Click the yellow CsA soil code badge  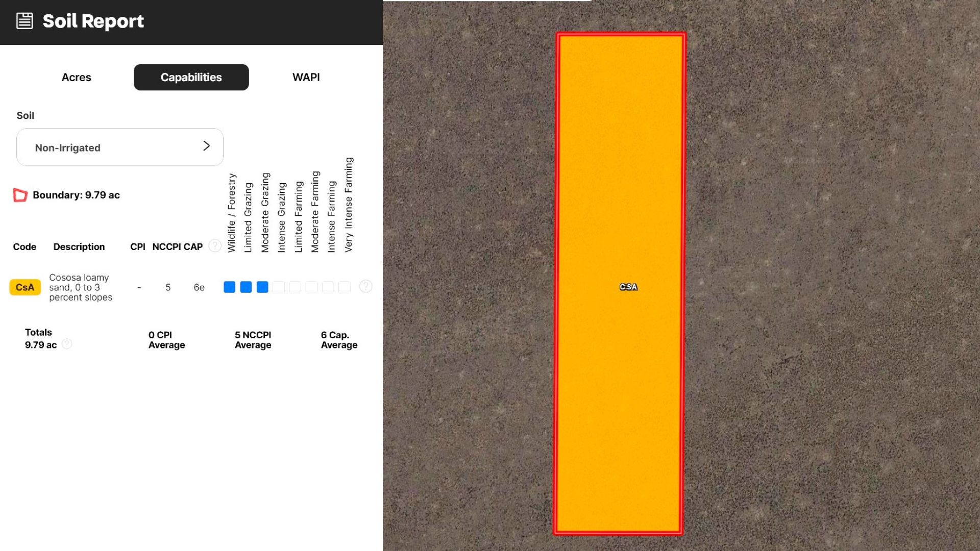click(25, 287)
